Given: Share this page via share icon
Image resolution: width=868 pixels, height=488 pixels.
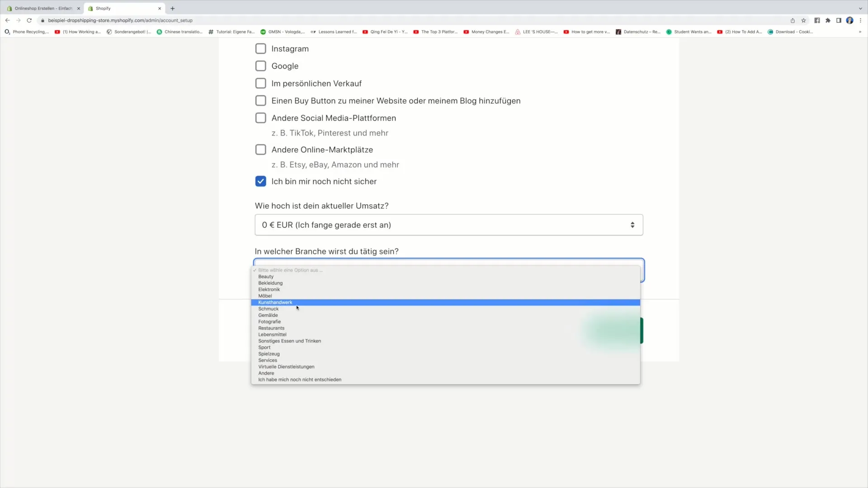Looking at the screenshot, I should pyautogui.click(x=793, y=20).
